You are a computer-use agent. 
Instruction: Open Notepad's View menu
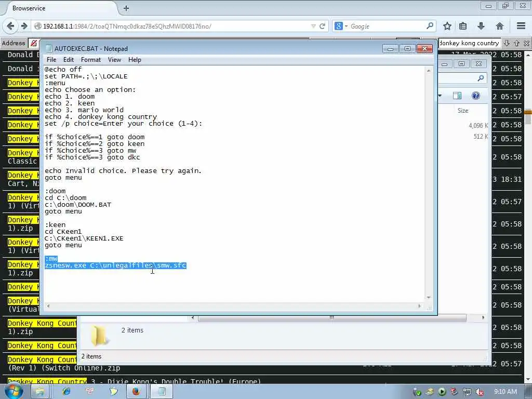coord(114,60)
